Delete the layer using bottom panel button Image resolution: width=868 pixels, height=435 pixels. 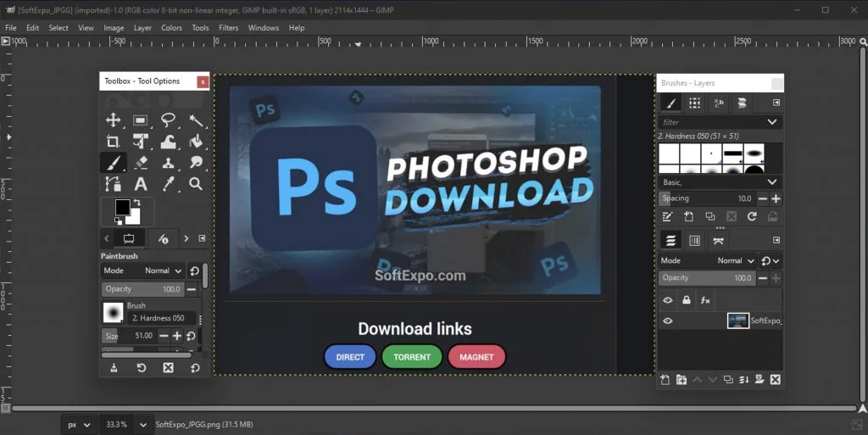775,379
